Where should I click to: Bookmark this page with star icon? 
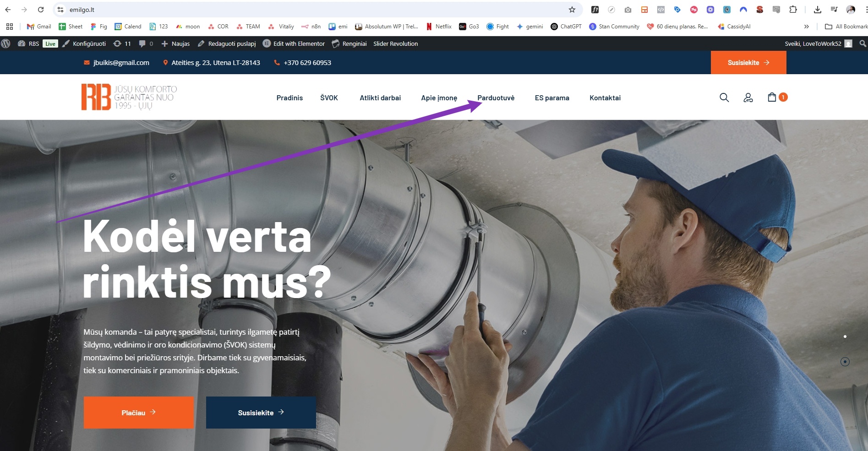point(572,10)
